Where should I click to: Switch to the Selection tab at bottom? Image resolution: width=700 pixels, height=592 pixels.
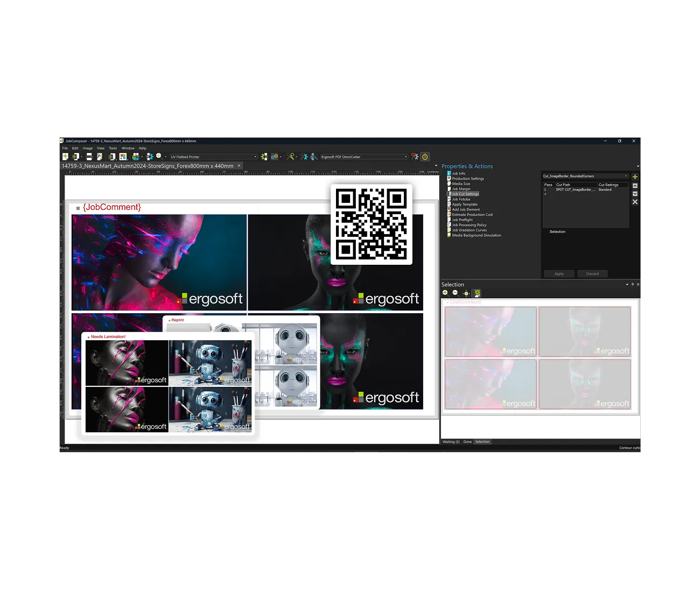pos(482,442)
